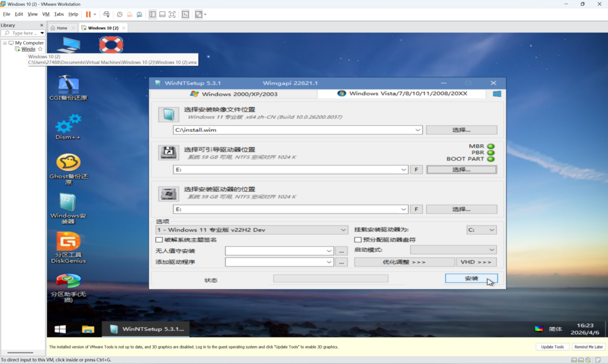Click the Pause VM toolbar icon

(88, 14)
